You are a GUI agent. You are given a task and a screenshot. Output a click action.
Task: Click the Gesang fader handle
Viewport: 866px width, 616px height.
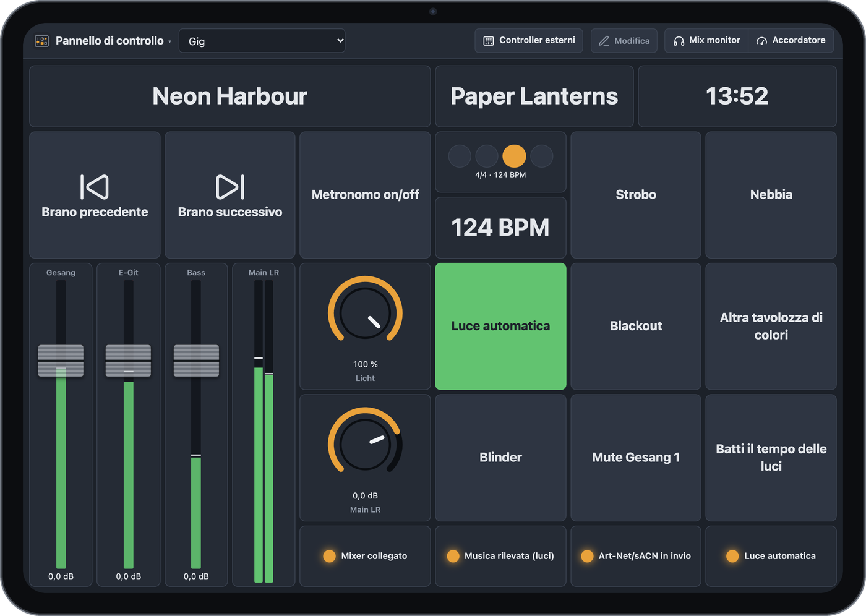coord(61,361)
